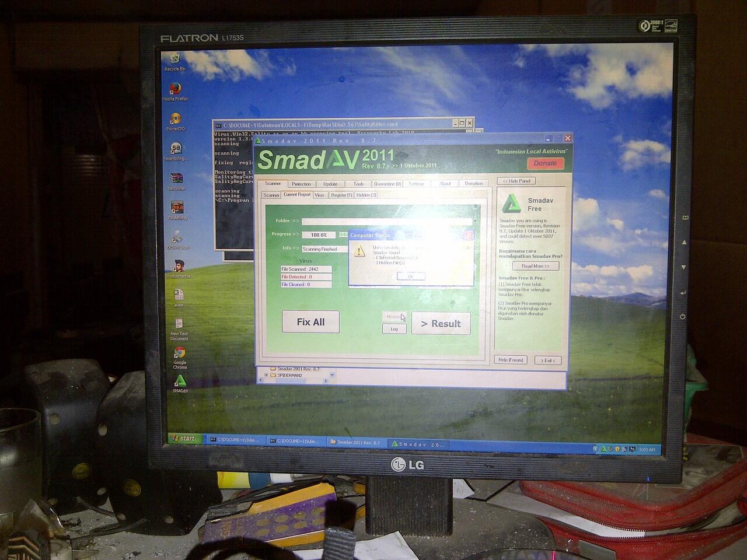Open the Donation tab
The height and width of the screenshot is (560, 747).
[x=473, y=184]
